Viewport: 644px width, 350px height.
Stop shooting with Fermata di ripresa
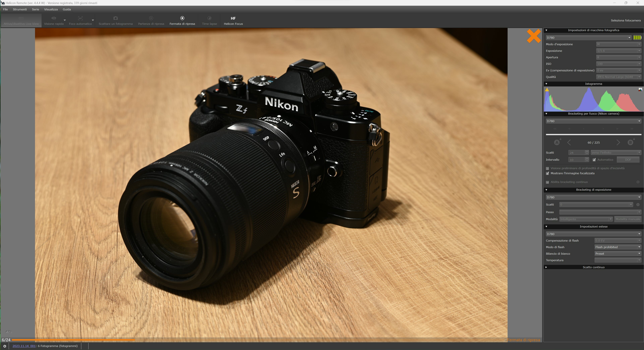182,20
